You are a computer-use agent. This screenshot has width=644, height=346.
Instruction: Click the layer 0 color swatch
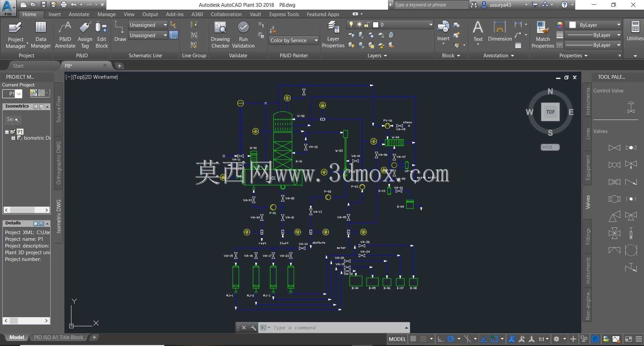pos(376,24)
